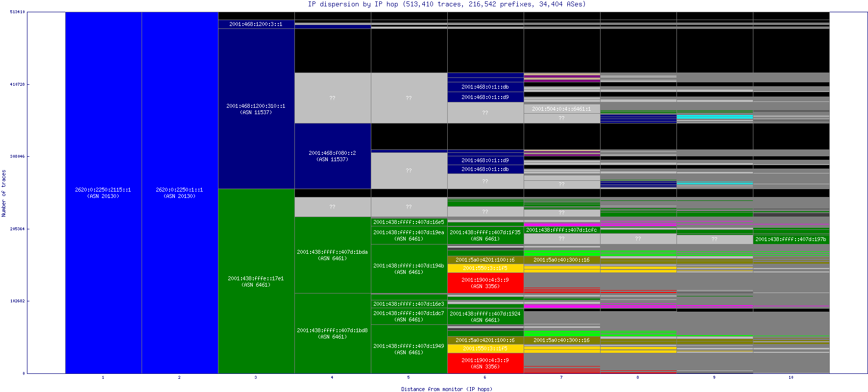Click x-axis hop number 9
Image resolution: width=868 pixels, height=392 pixels.
coord(714,377)
